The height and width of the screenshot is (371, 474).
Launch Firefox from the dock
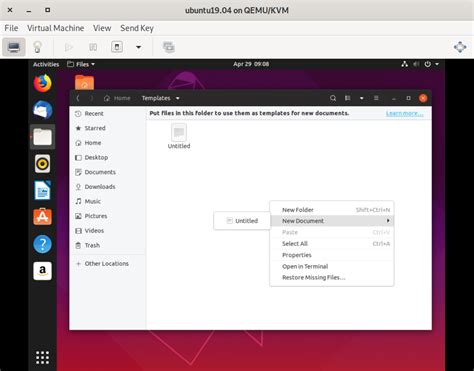point(43,83)
